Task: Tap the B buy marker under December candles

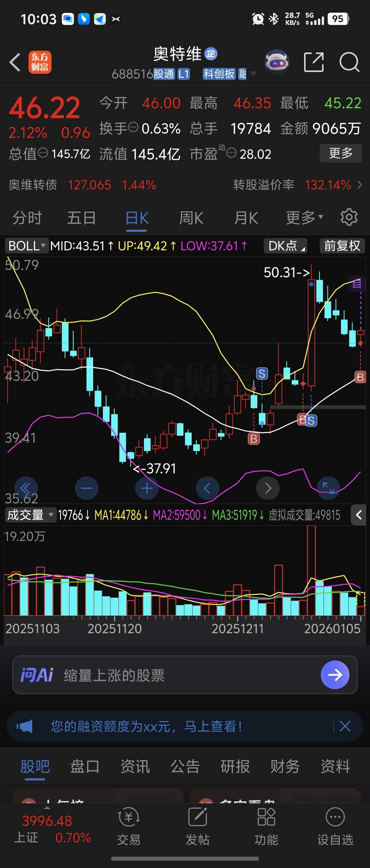Action: (x=254, y=438)
